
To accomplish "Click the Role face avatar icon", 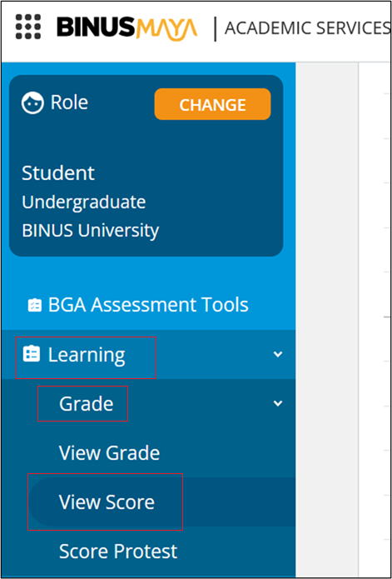I will (x=32, y=103).
